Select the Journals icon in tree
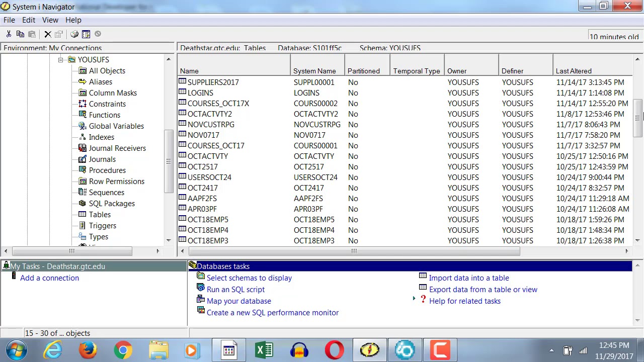This screenshot has width=644, height=362. pos(83,159)
